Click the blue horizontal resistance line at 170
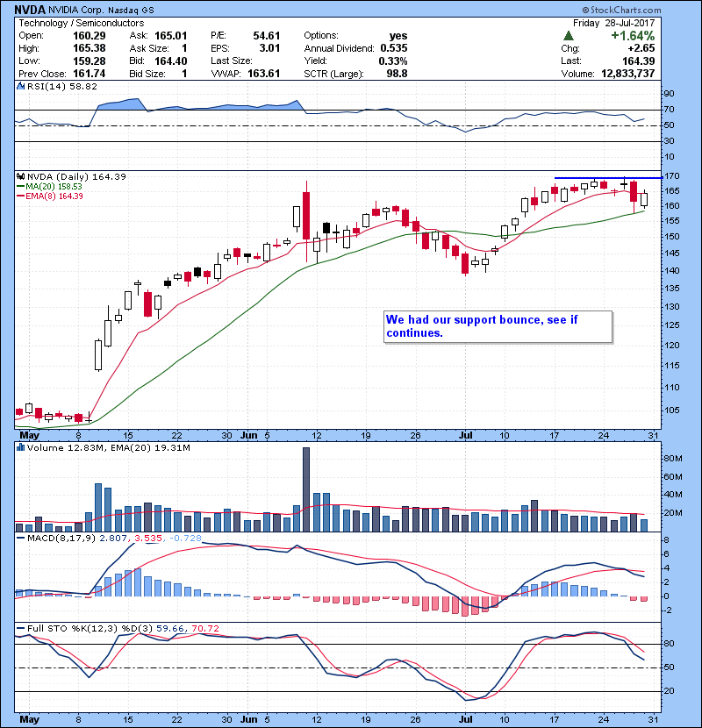Viewport: 702px width, 728px height. tap(608, 178)
